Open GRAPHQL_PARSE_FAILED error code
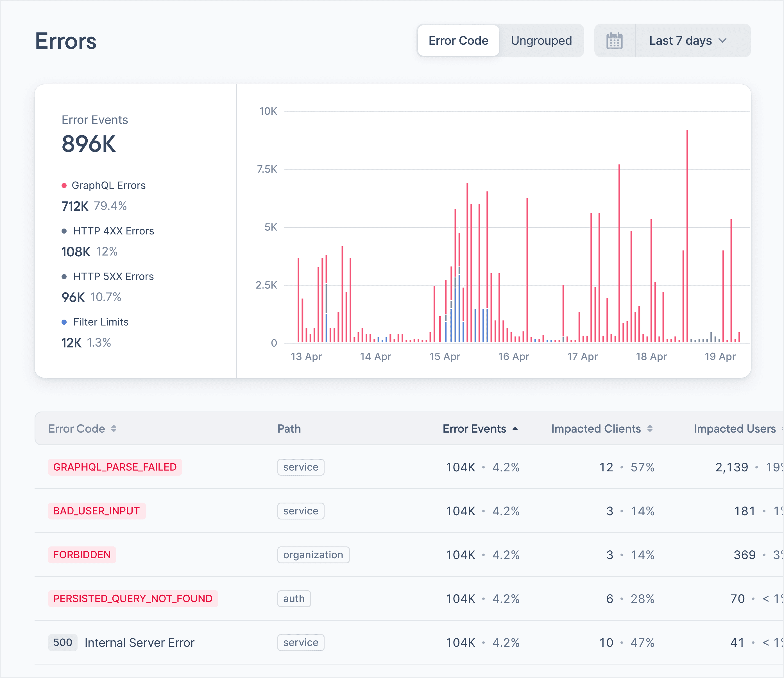Screen dimensions: 784x678 115,467
